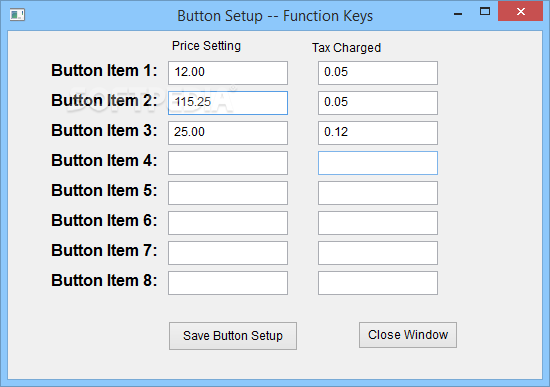Click Button Item 8 price setting field

228,283
